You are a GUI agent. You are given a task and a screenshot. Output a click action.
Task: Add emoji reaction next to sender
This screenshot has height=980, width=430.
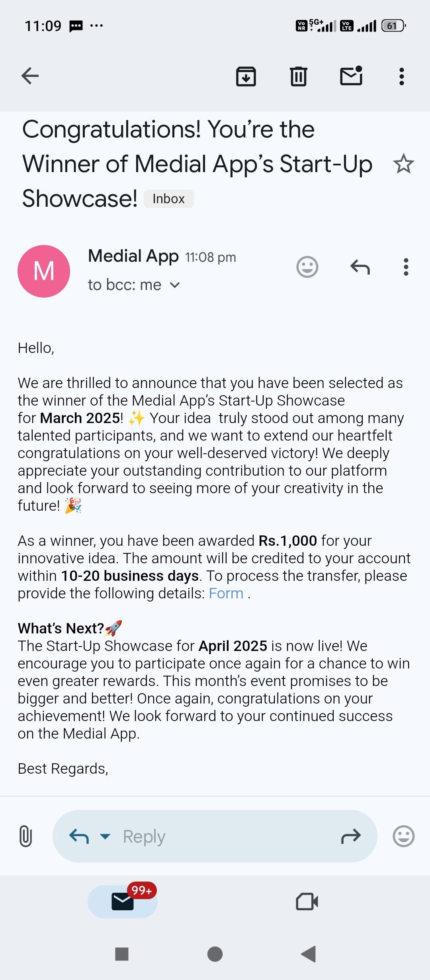[307, 267]
